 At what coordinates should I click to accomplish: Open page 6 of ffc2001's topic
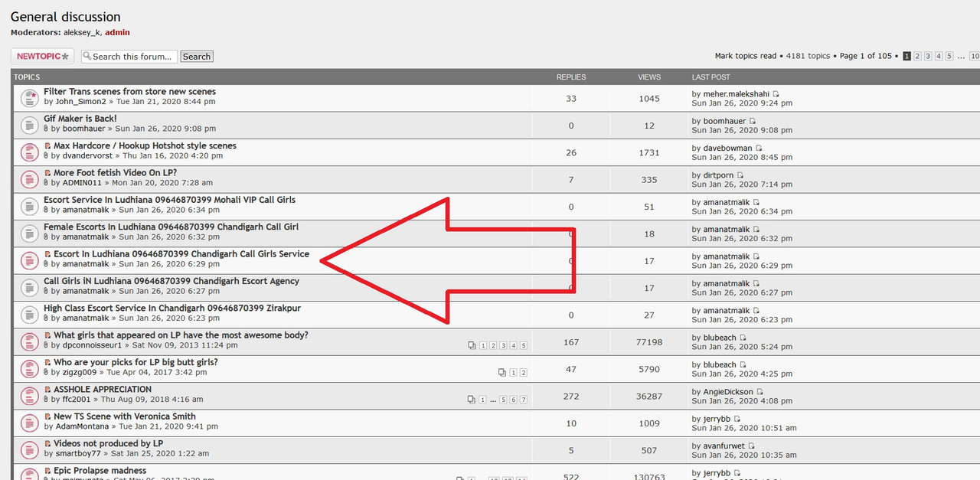(514, 400)
